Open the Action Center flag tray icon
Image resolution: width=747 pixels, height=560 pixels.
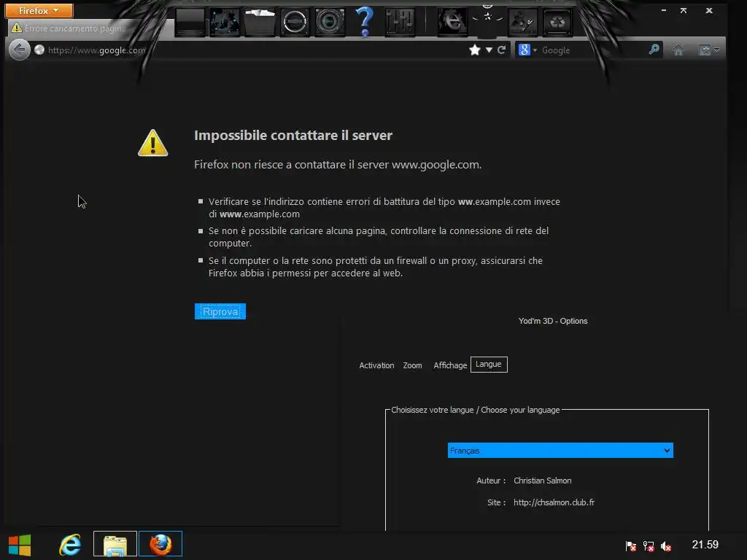631,546
